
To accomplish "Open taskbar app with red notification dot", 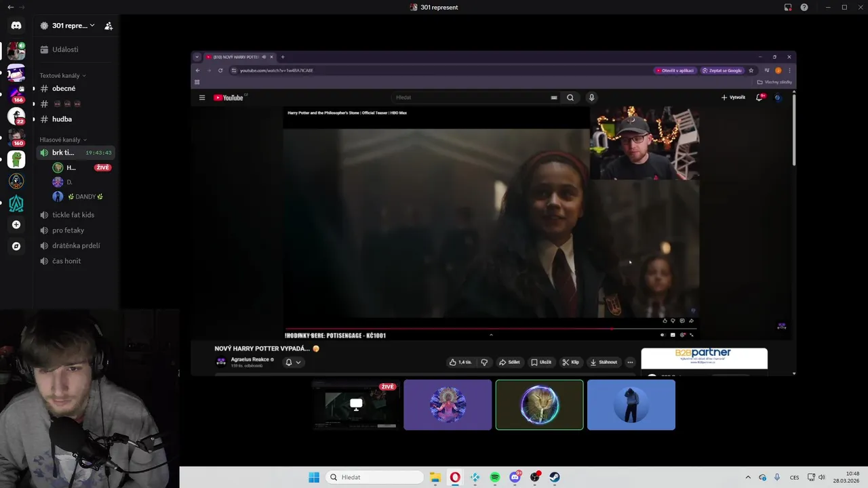I will [535, 477].
